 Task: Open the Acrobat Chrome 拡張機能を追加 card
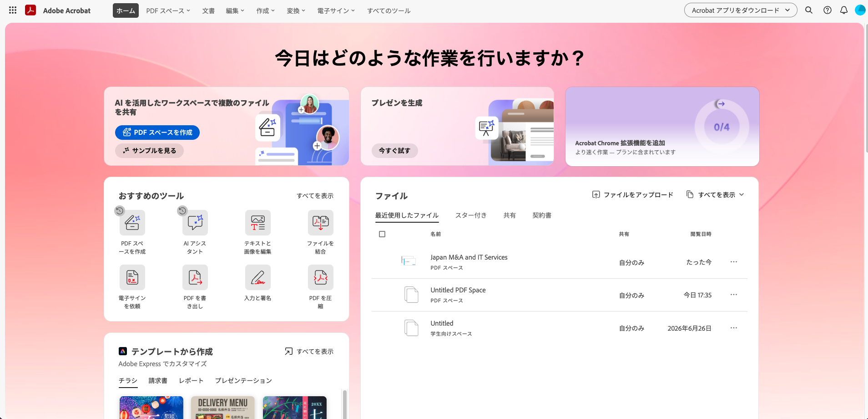tap(662, 127)
